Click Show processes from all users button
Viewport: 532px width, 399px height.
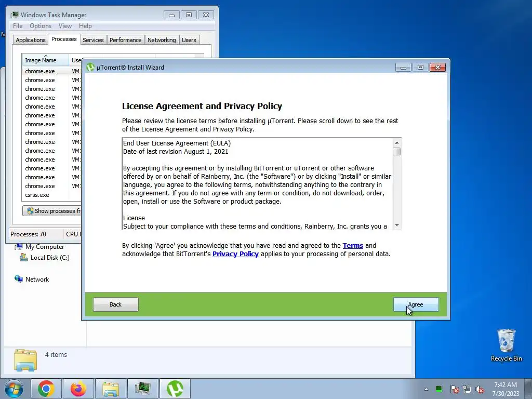coord(52,211)
